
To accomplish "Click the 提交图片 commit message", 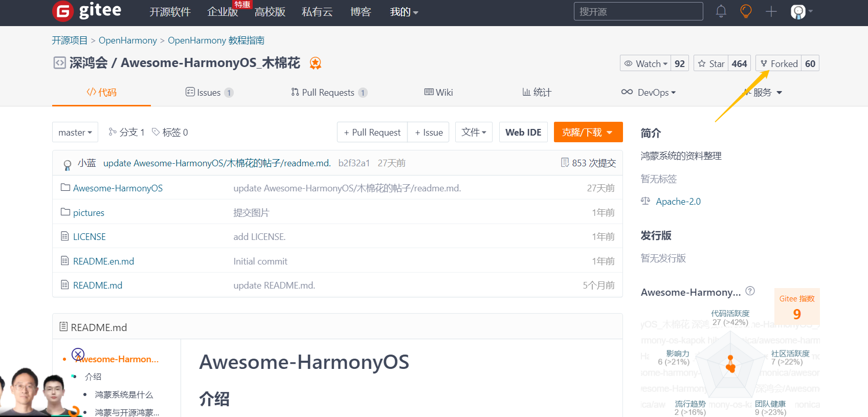I will (251, 213).
